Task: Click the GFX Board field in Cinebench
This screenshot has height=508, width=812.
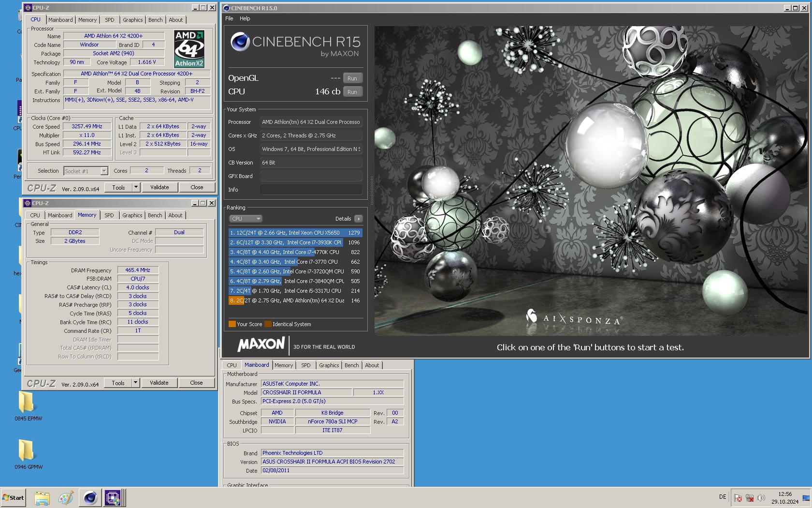Action: [311, 176]
